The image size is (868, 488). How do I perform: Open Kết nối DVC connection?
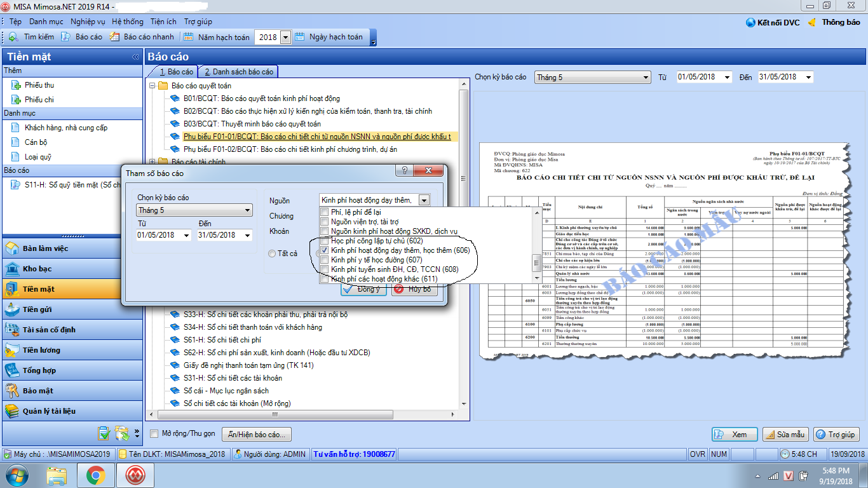point(773,22)
